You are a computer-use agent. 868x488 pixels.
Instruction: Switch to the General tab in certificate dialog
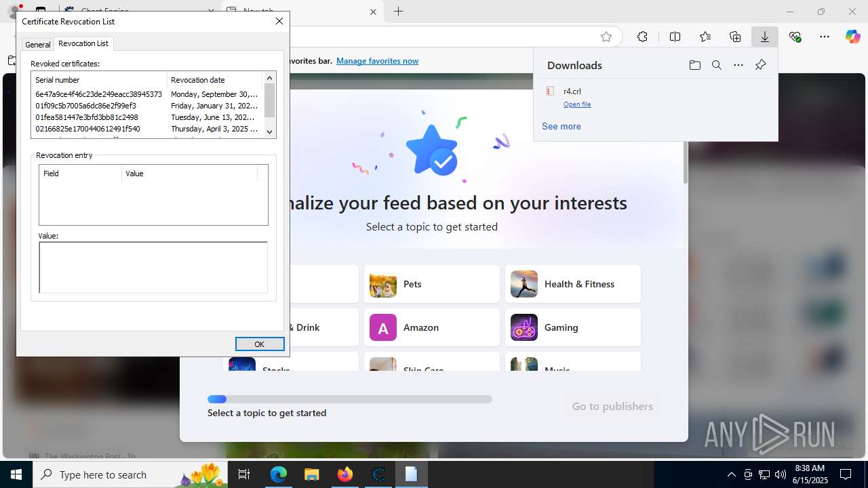pos(38,45)
